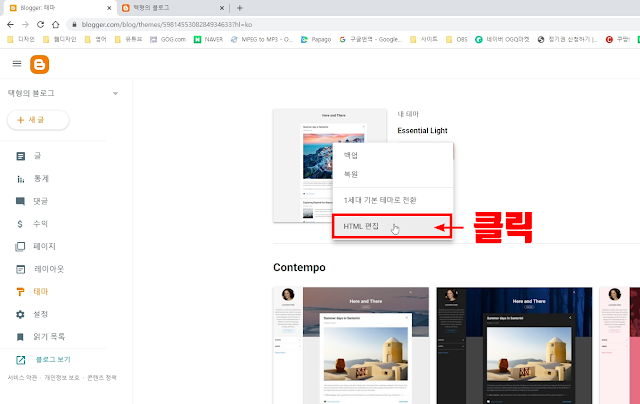Image resolution: width=640 pixels, height=404 pixels.
Task: Open the GOG.com bookmark
Action: 168,40
